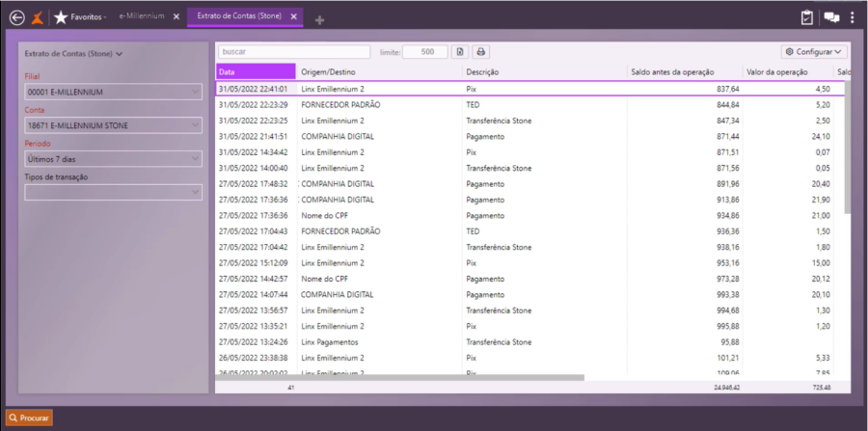This screenshot has height=431, width=868.
Task: Select row dated 31/05/2022 22:23:25
Action: (529, 121)
